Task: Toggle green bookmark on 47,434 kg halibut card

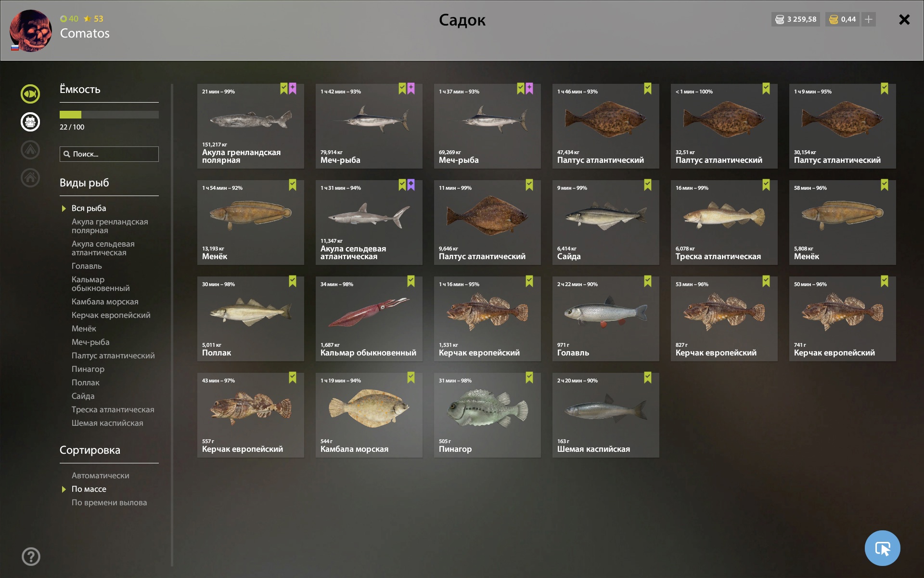Action: click(x=648, y=89)
